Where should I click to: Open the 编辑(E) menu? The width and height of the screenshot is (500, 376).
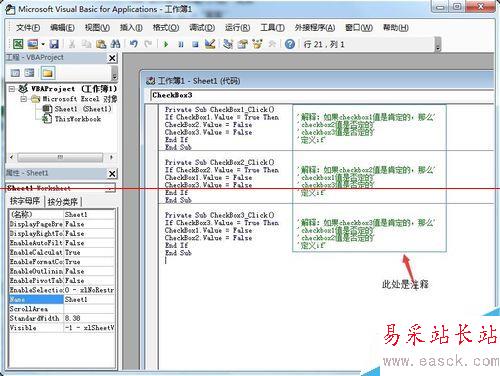point(62,27)
